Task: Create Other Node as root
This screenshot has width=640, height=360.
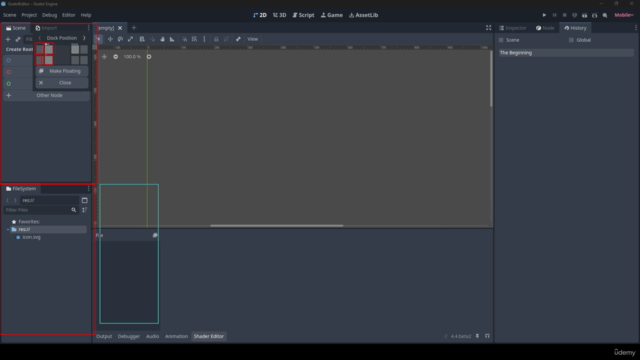Action: [x=46, y=96]
